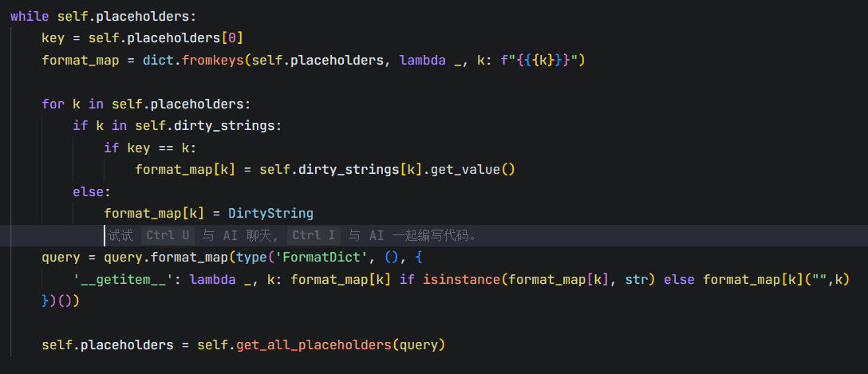
Task: Click the closing '})())' line
Action: (x=60, y=301)
